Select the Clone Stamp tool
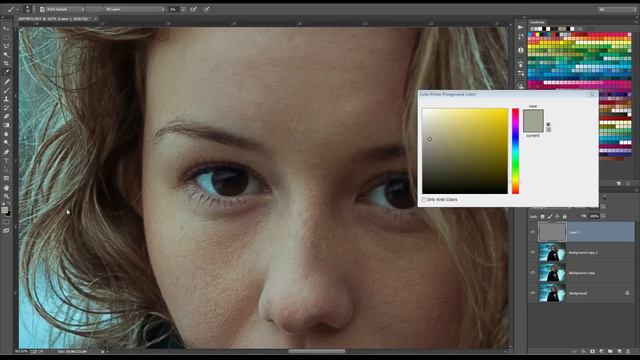 pyautogui.click(x=6, y=99)
